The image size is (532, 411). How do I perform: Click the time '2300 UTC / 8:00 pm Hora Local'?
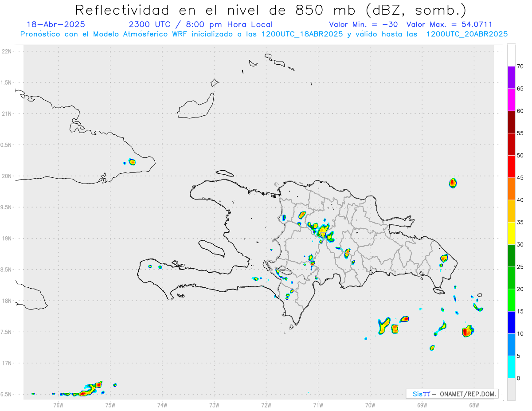pyautogui.click(x=200, y=25)
